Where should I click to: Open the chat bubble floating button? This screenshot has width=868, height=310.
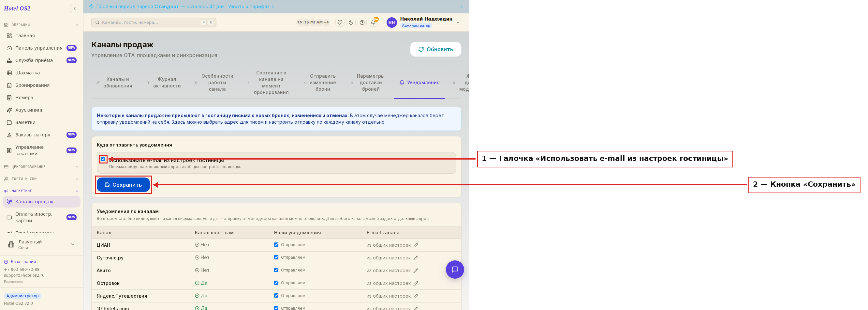(x=455, y=270)
